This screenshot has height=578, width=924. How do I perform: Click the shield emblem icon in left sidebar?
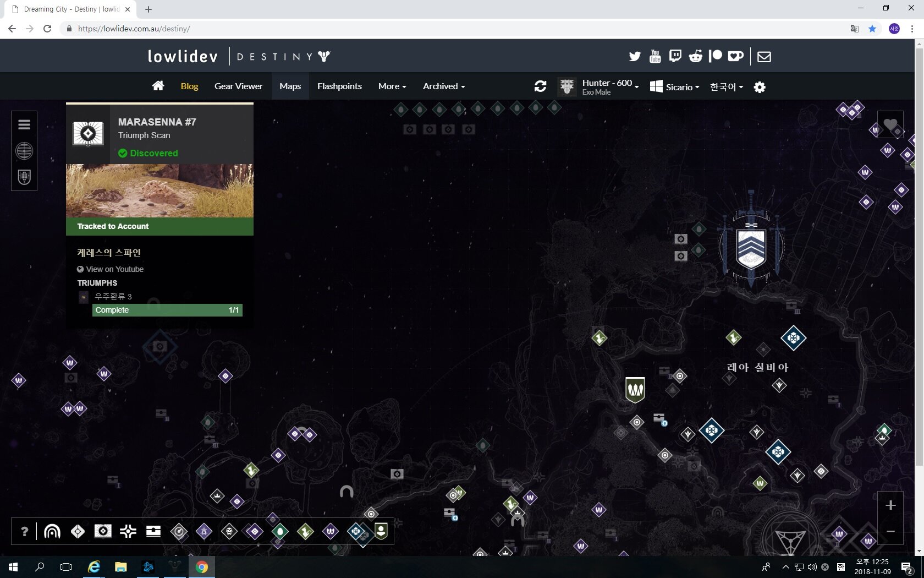coord(24,177)
